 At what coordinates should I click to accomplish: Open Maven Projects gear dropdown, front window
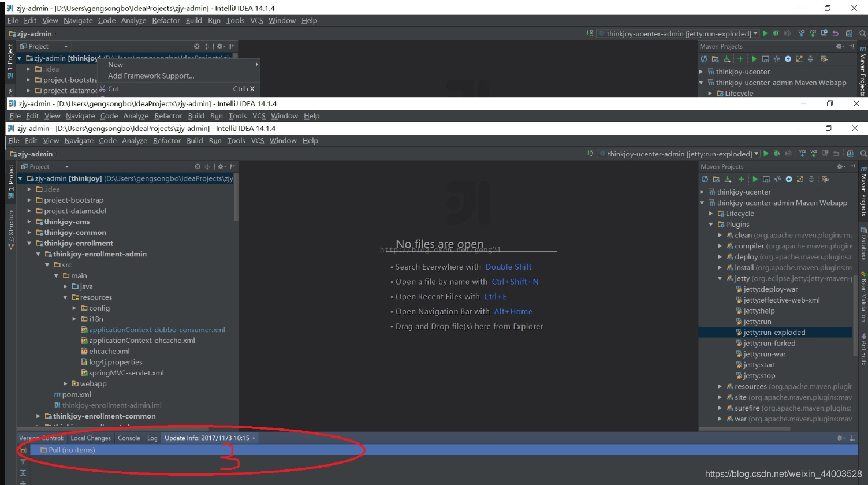(841, 166)
